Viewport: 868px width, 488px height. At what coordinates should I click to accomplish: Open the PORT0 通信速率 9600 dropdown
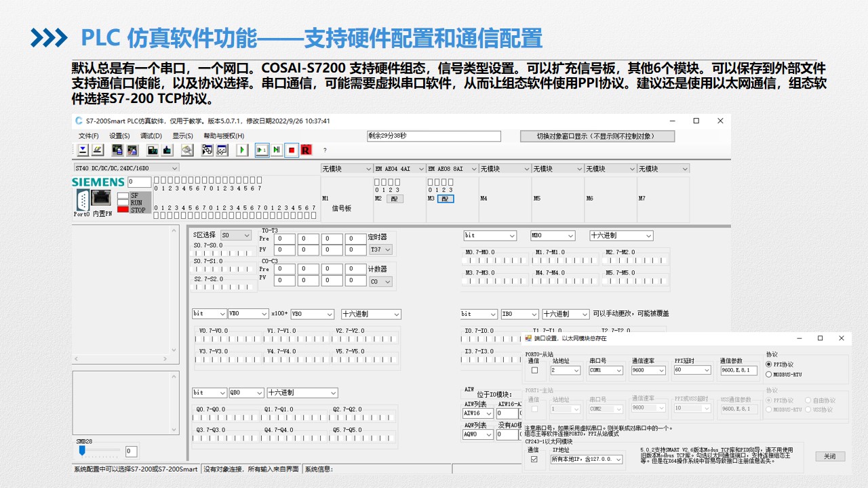click(648, 370)
